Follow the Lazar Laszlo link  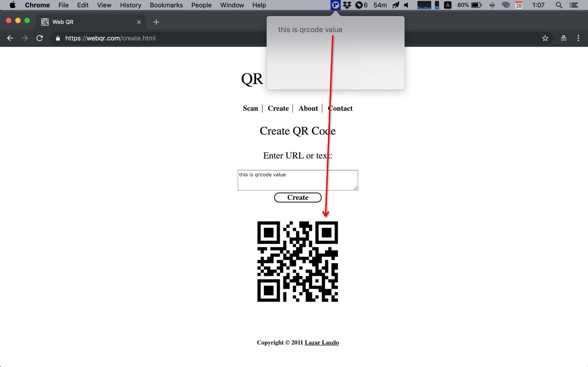322,342
